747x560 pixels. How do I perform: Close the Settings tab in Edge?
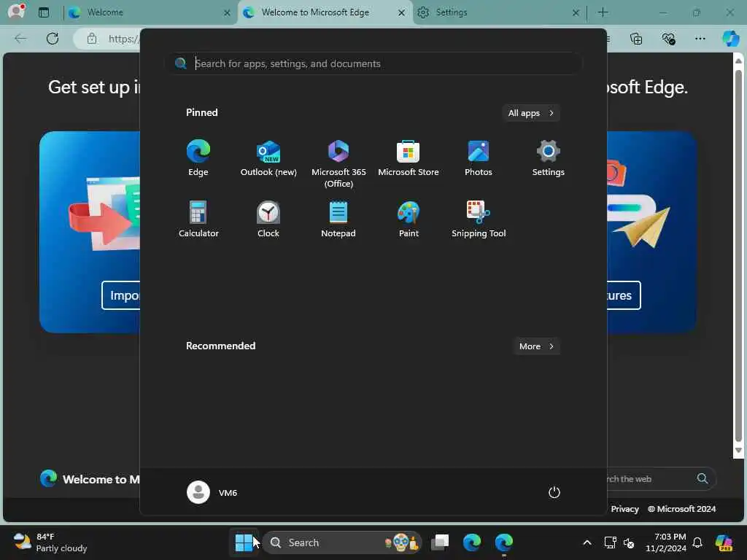576,13
